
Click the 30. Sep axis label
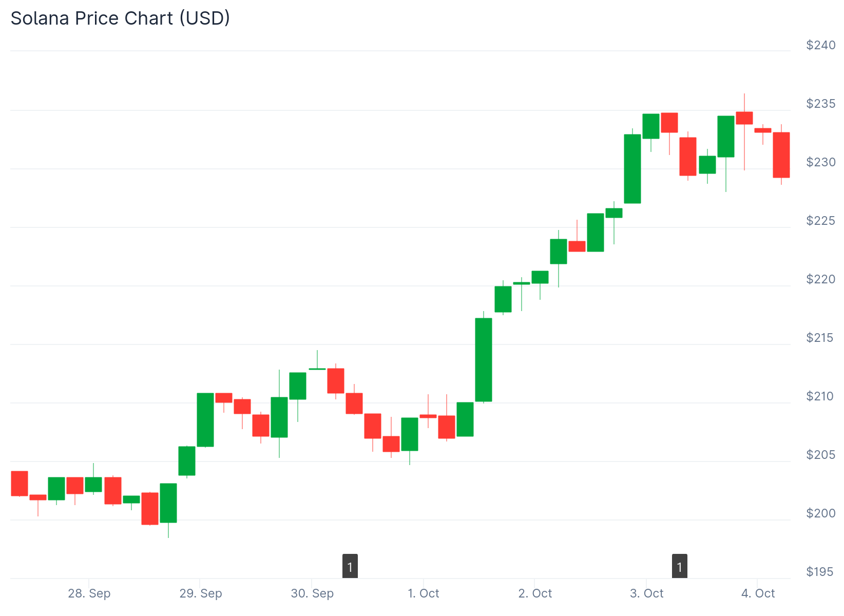(x=312, y=593)
